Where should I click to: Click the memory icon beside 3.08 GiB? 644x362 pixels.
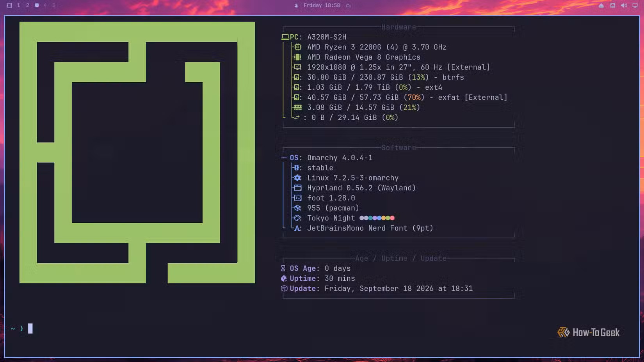(298, 107)
